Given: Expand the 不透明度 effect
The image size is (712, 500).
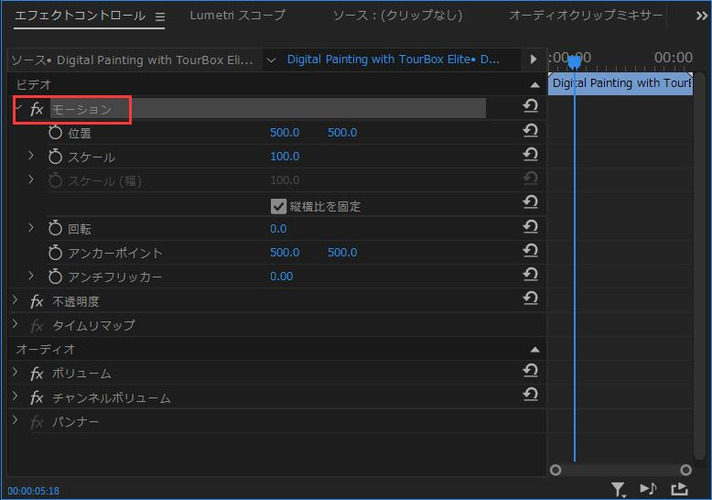Looking at the screenshot, I should click(x=15, y=300).
